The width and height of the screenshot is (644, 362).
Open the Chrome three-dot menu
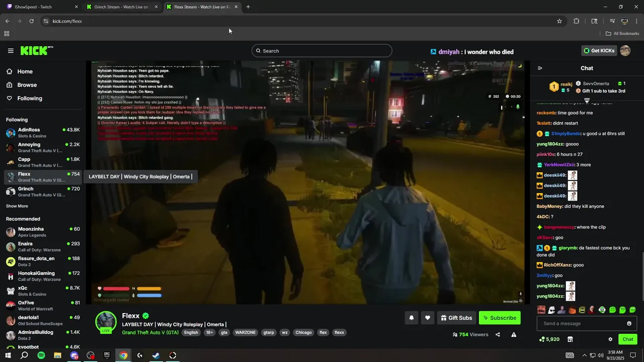click(x=637, y=21)
